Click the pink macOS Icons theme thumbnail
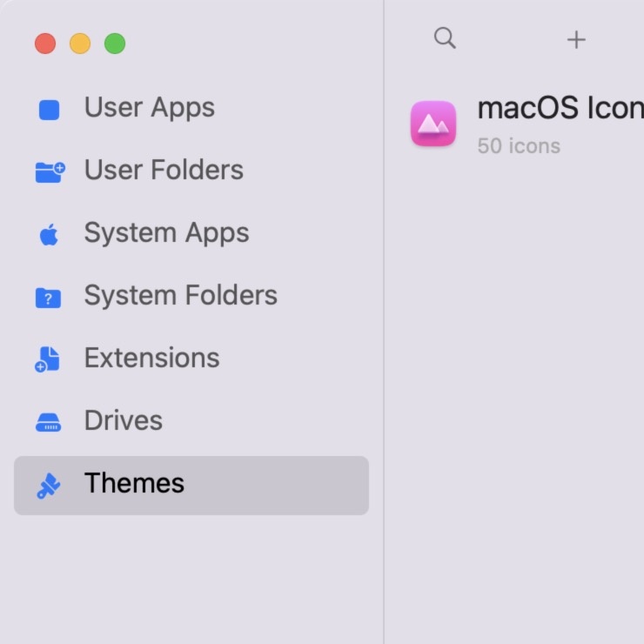Viewport: 644px width, 644px height. tap(433, 124)
